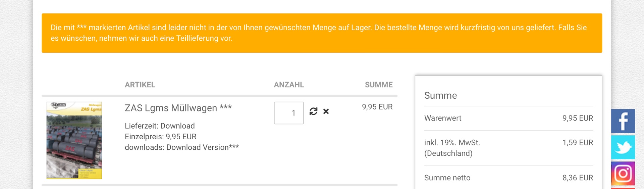
Task: Remove ZAS Lgms Müllwagen from cart
Action: 326,111
